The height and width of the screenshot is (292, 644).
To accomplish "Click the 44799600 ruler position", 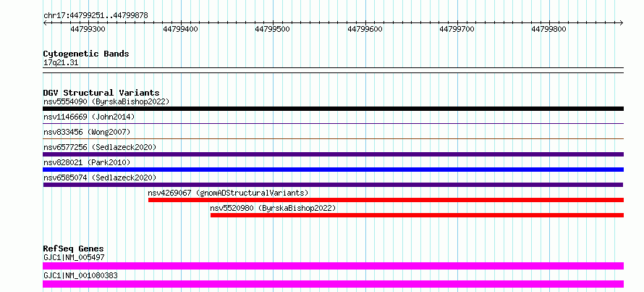I will pyautogui.click(x=365, y=29).
